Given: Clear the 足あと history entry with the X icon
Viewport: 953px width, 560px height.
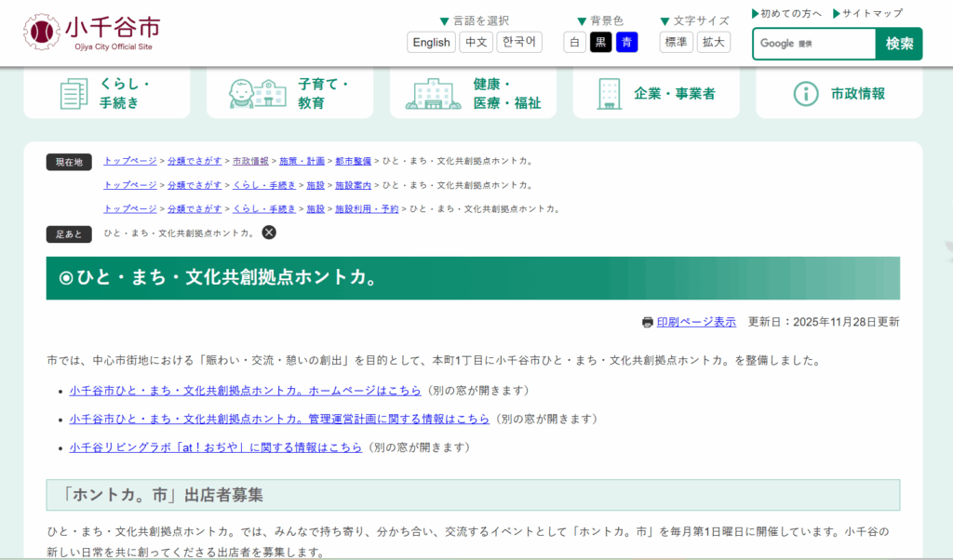Looking at the screenshot, I should 269,232.
